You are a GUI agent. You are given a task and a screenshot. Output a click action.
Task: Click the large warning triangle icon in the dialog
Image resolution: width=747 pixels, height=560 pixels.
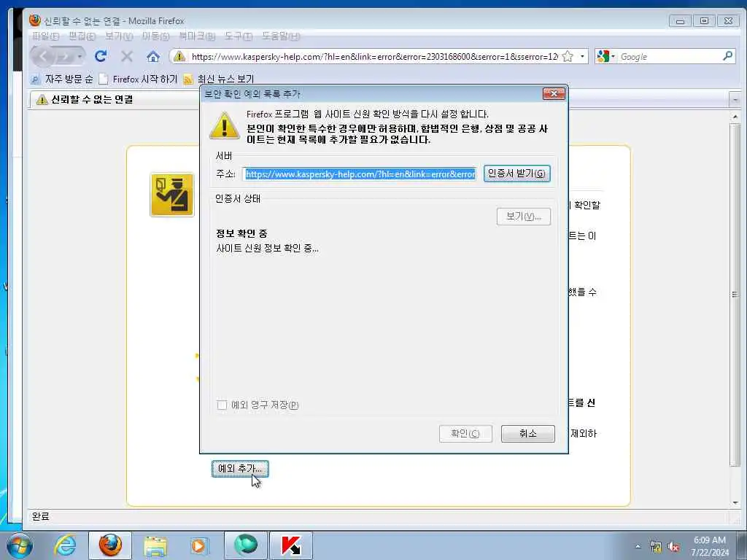(x=225, y=125)
